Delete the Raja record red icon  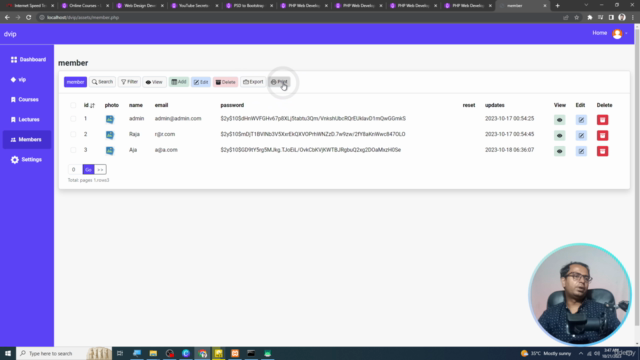coord(602,136)
